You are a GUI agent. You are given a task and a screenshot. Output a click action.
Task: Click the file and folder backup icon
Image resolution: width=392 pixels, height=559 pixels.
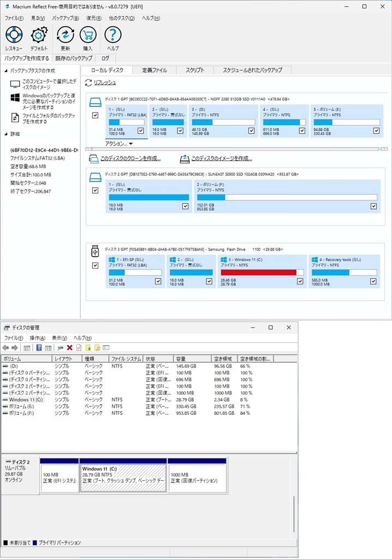(x=15, y=118)
